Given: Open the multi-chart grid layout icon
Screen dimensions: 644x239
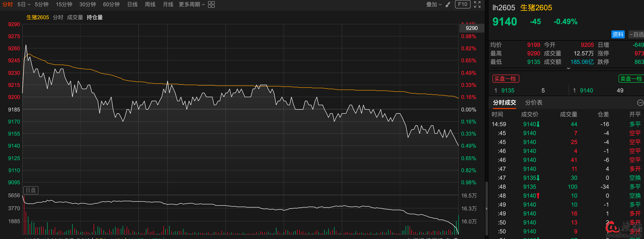Looking at the screenshot, I should click(x=211, y=4).
